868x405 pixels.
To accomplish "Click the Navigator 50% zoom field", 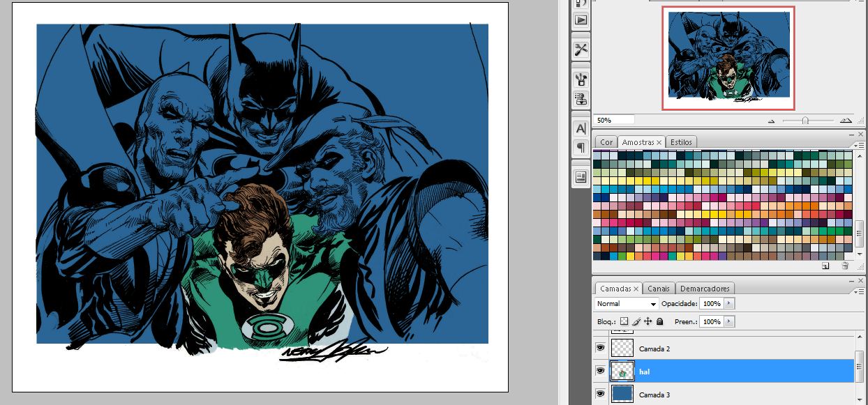I will point(614,120).
